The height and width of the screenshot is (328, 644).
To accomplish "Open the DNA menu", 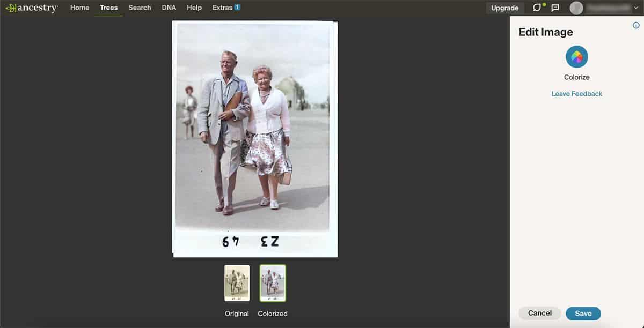I will coord(169,8).
